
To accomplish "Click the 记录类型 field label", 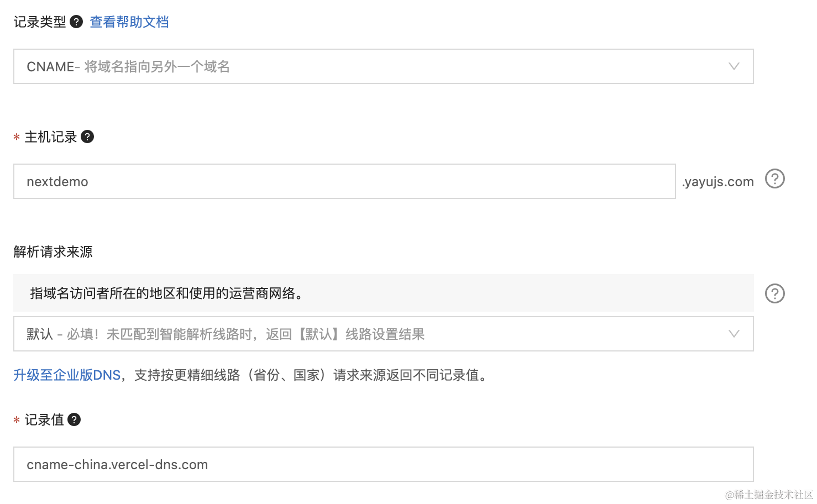I will coord(39,22).
